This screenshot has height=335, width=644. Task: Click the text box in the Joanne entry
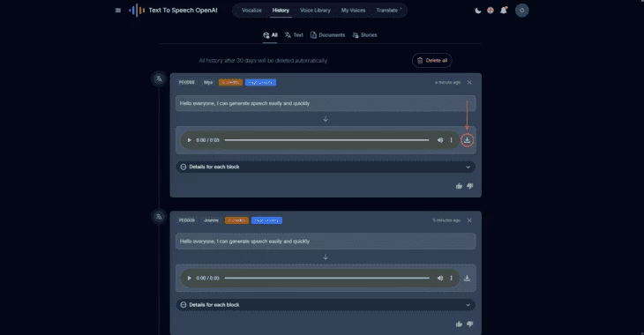326,242
